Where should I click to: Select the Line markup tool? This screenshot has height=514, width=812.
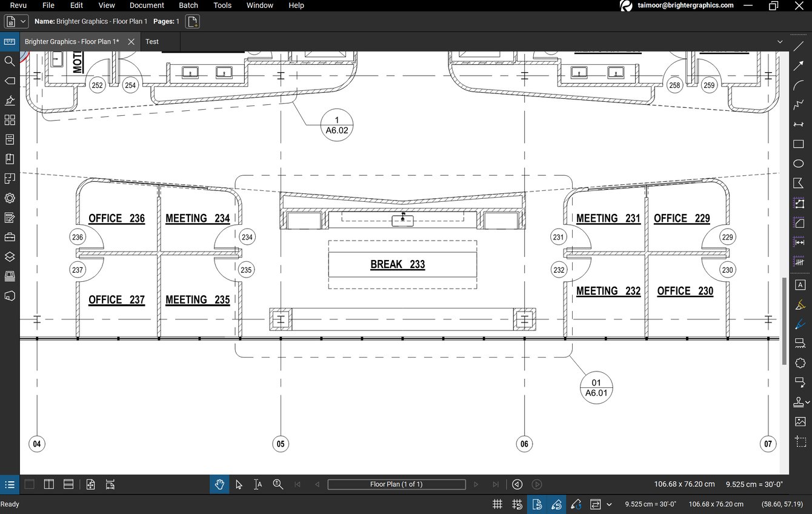(x=799, y=45)
